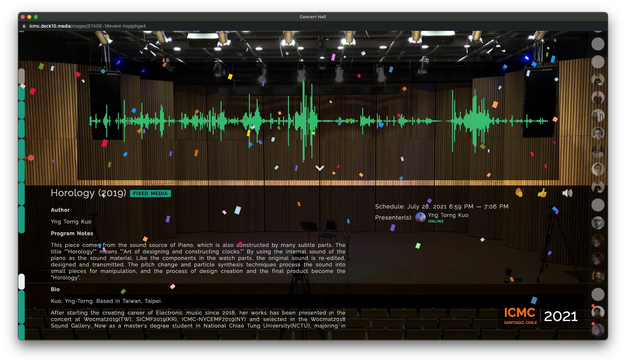This screenshot has height=364, width=626.
Task: Select the white highlighted event segment in timeline
Action: point(21,281)
